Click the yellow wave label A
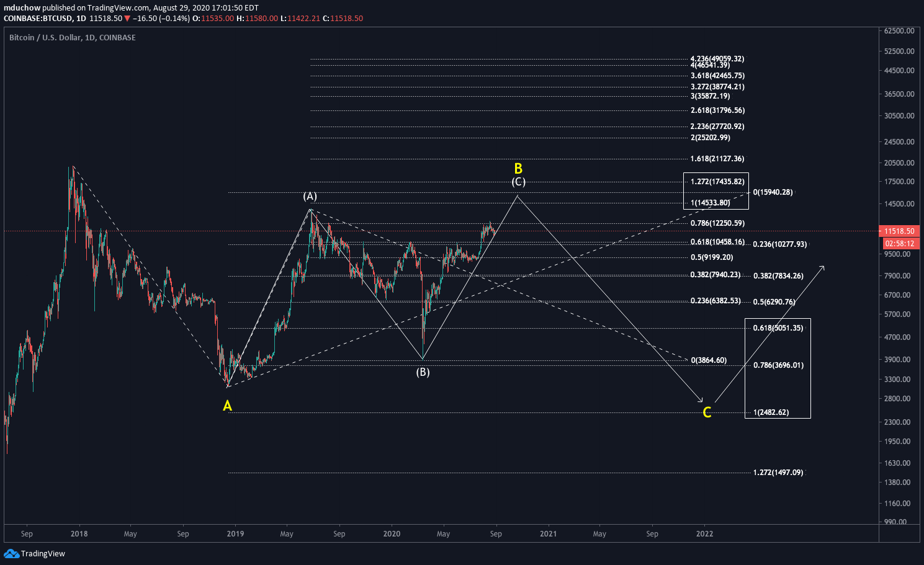Image resolution: width=924 pixels, height=565 pixels. (228, 406)
